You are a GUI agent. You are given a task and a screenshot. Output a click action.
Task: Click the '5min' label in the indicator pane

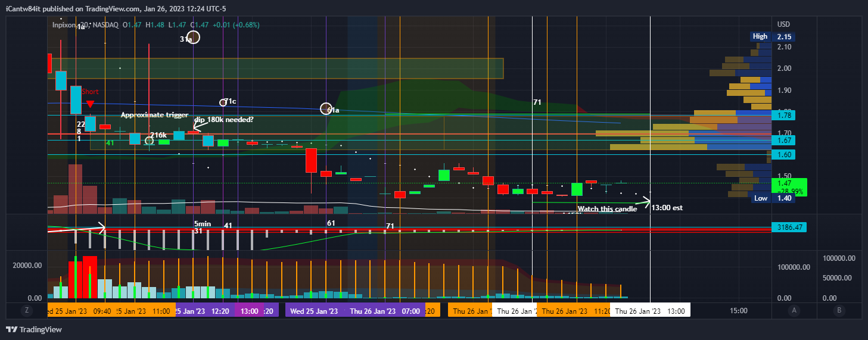click(203, 224)
